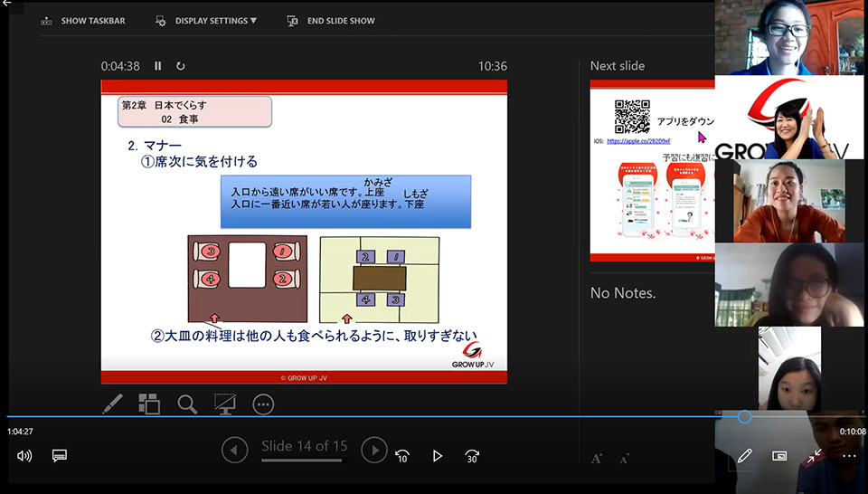Toggle the video volume speaker icon
This screenshot has width=868, height=494.
point(24,456)
